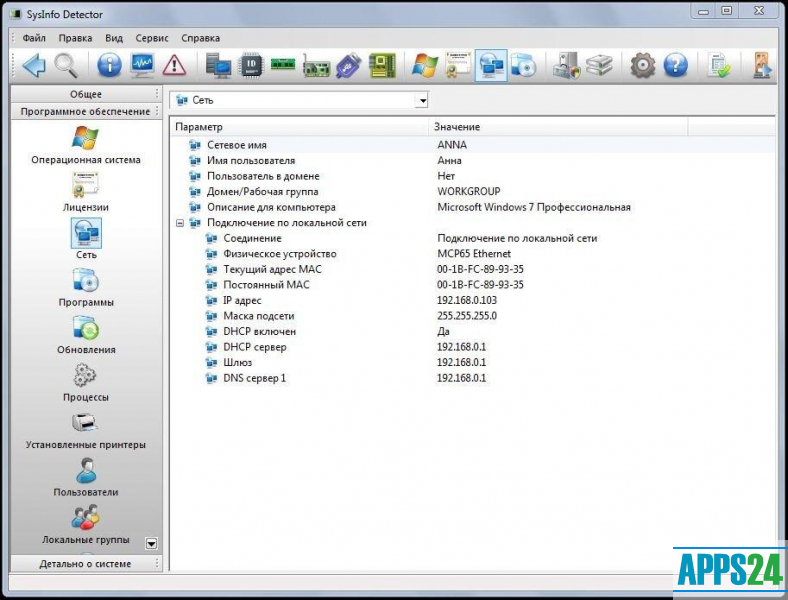Select the Пользователь в домене row

coord(472,176)
